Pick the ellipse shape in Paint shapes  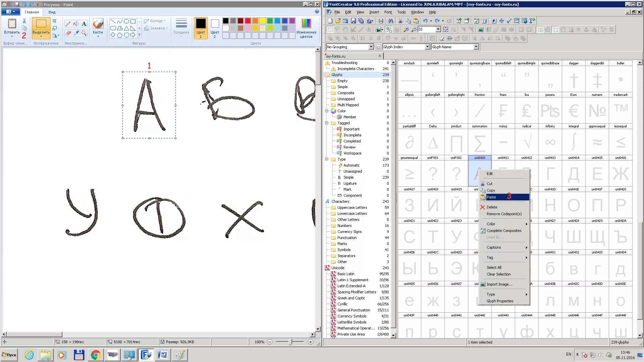click(126, 21)
